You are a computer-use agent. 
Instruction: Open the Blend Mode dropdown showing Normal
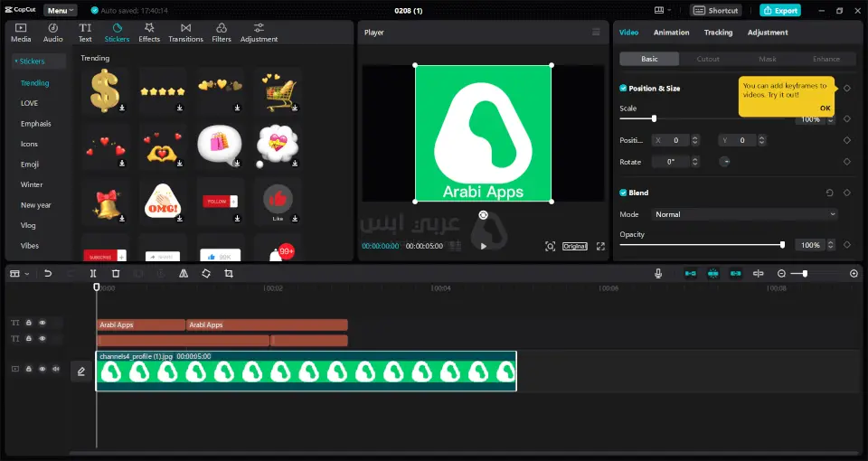pyautogui.click(x=745, y=214)
